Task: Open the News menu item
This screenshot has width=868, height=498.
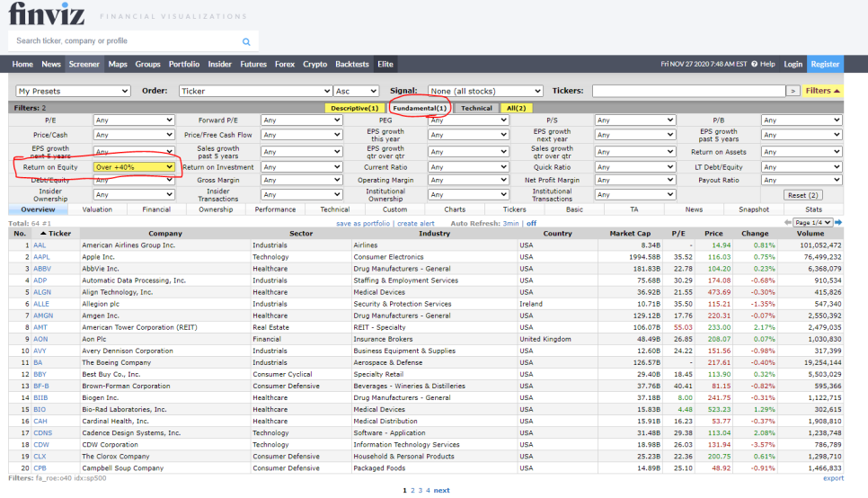Action: pos(51,64)
